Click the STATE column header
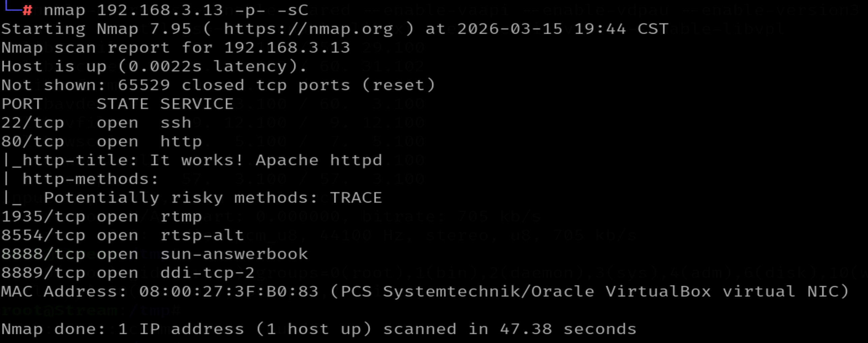 122,104
